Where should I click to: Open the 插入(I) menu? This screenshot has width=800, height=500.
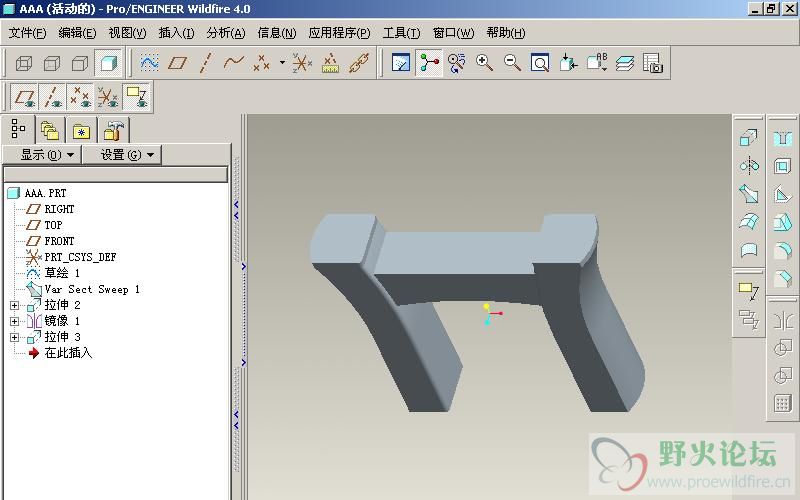177,33
